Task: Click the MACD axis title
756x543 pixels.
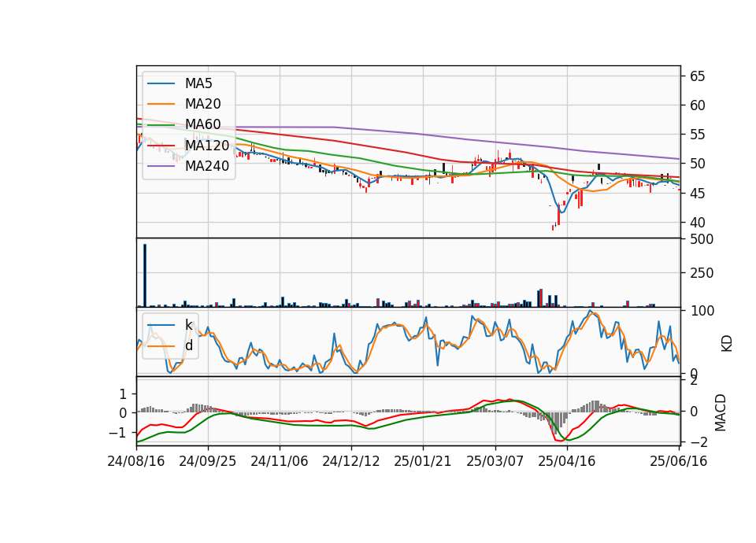Action: (721, 412)
